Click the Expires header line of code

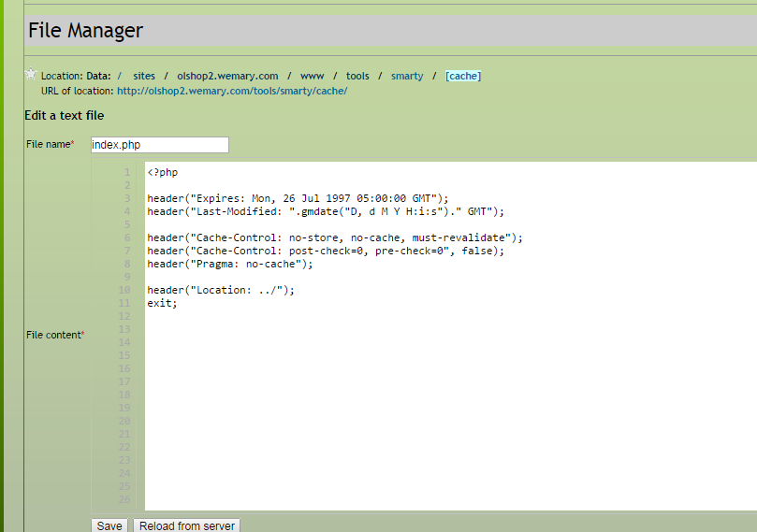pos(298,198)
